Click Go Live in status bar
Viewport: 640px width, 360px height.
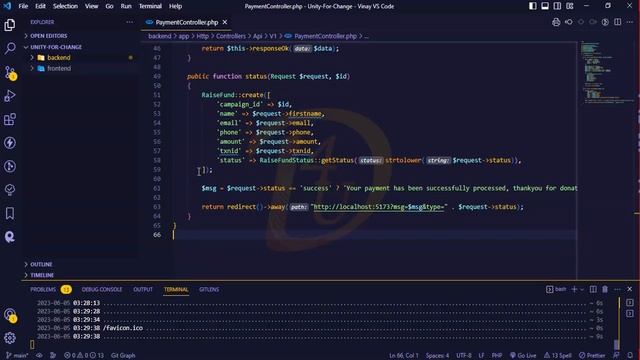point(523,356)
